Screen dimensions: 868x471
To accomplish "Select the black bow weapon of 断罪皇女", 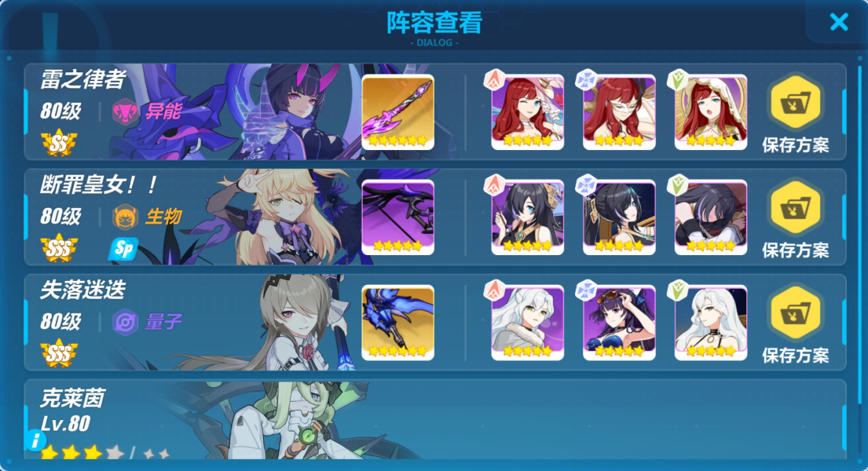I will pos(397,217).
